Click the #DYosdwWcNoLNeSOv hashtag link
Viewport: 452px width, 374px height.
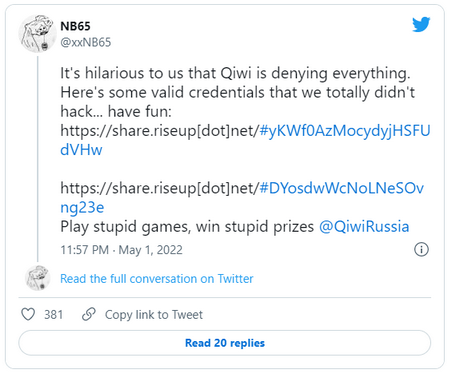(x=342, y=188)
